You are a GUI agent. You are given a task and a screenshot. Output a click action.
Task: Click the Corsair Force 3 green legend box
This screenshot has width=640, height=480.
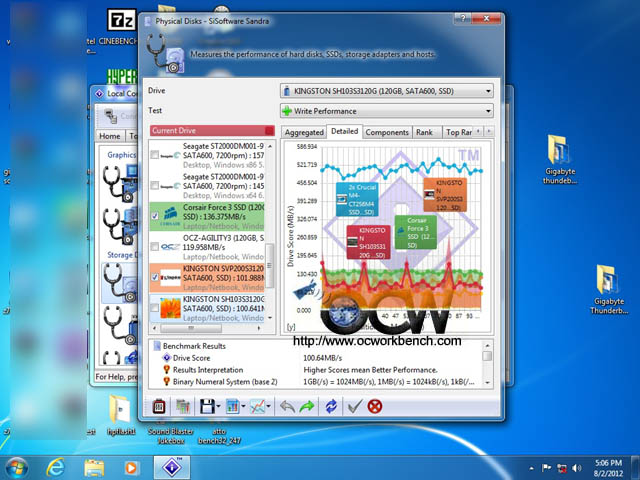coord(416,232)
